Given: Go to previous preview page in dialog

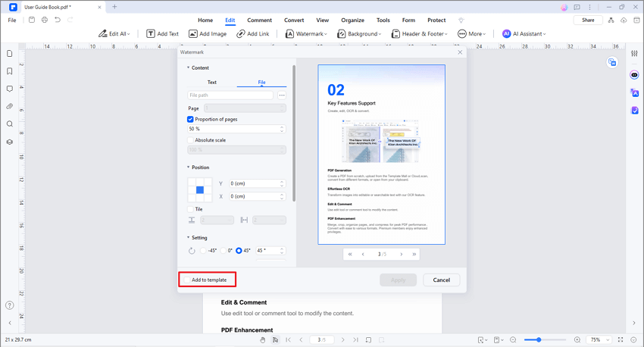Looking at the screenshot, I should (363, 255).
